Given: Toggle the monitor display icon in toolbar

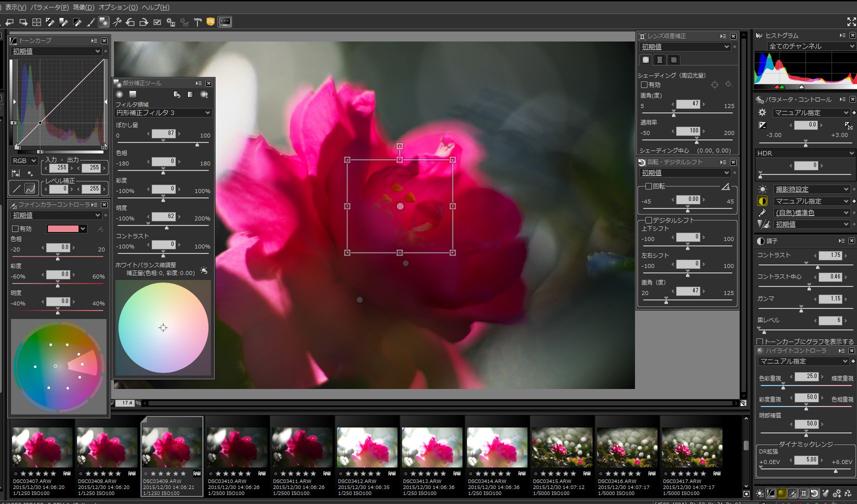Looking at the screenshot, I should [225, 22].
